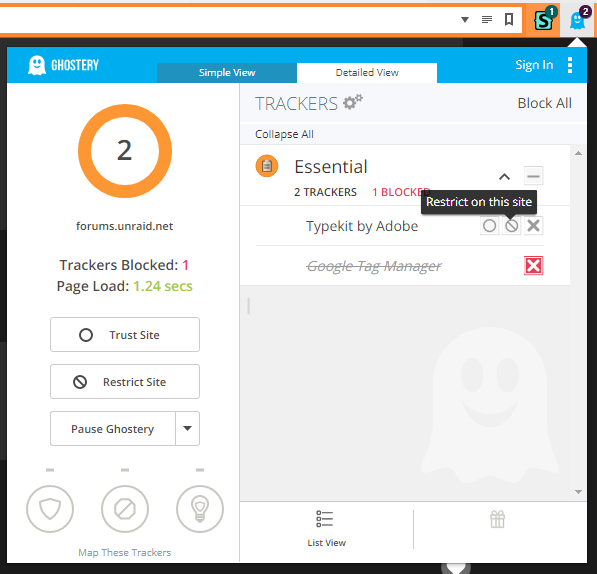Click the tracker list scroll down arrow
This screenshot has height=574, width=597.
[578, 492]
